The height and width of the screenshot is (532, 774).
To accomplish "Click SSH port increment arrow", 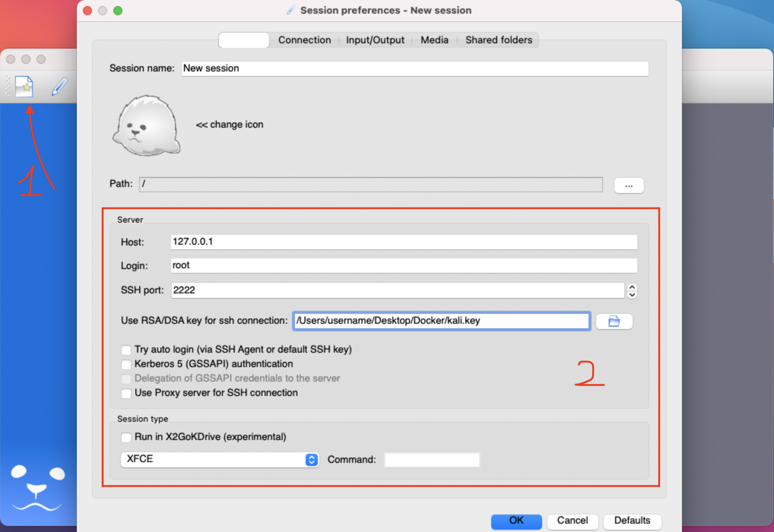I will pyautogui.click(x=632, y=287).
